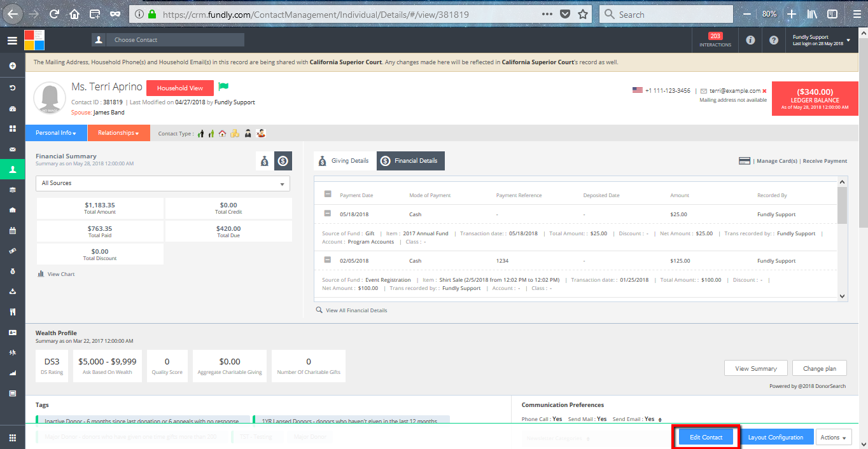This screenshot has height=449, width=868.
Task: Open the ID card sidebar icon
Action: click(x=12, y=333)
